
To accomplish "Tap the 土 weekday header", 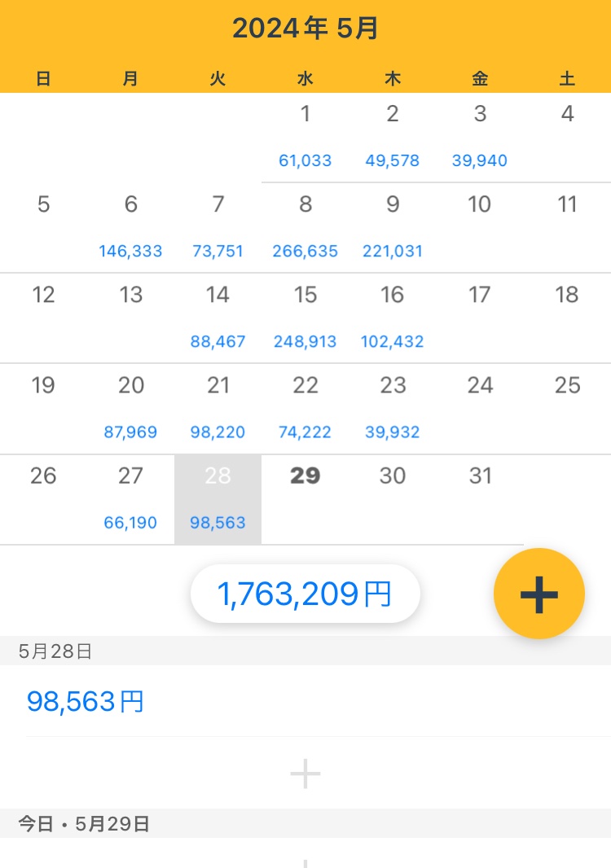I will [x=567, y=79].
